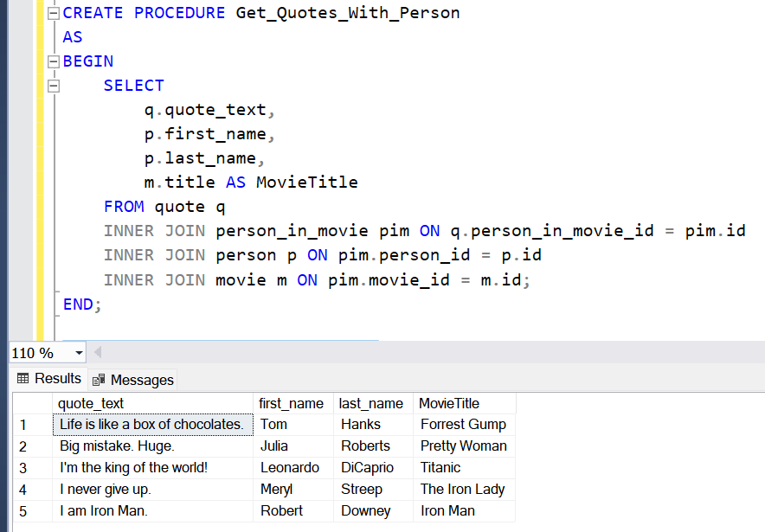765x532 pixels.
Task: Click 'pim.movie_id' in the third join
Action: click(x=389, y=280)
